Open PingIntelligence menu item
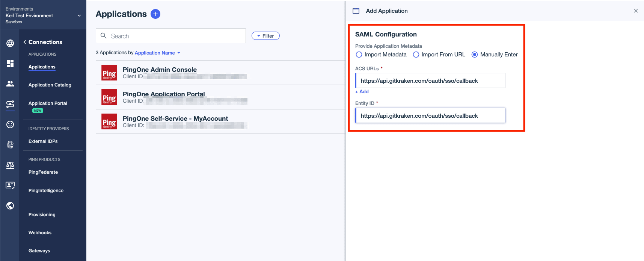The height and width of the screenshot is (261, 644). (x=46, y=191)
